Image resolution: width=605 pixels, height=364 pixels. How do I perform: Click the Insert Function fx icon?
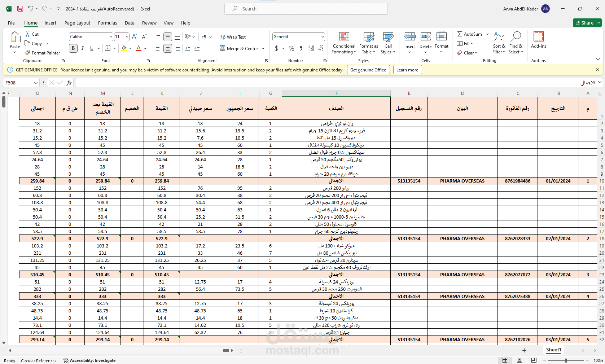(x=69, y=83)
